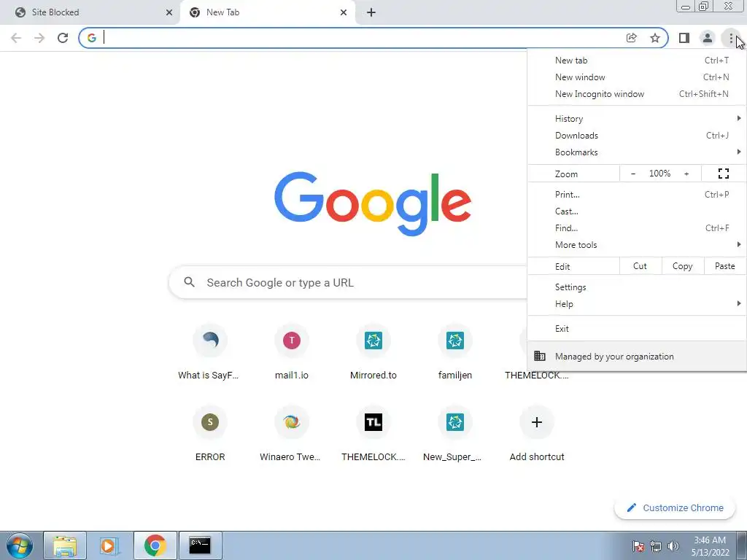This screenshot has width=747, height=560.
Task: Click Copy in the Edit row
Action: coord(683,266)
